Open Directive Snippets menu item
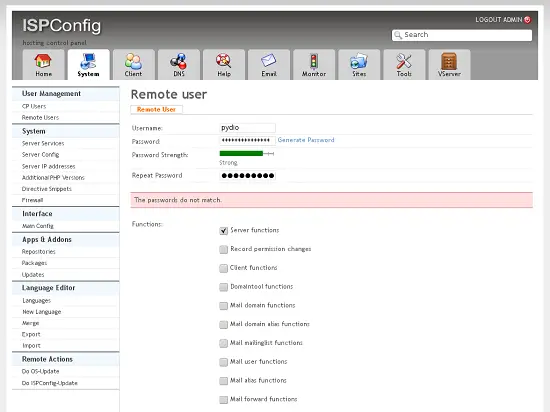The height and width of the screenshot is (412, 550). 47,189
